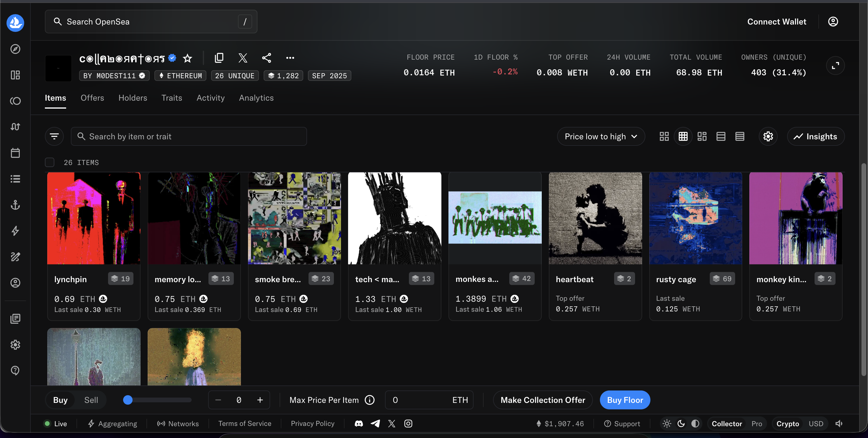The image size is (868, 438).
Task: Click the item quantity slider handle
Action: [128, 400]
